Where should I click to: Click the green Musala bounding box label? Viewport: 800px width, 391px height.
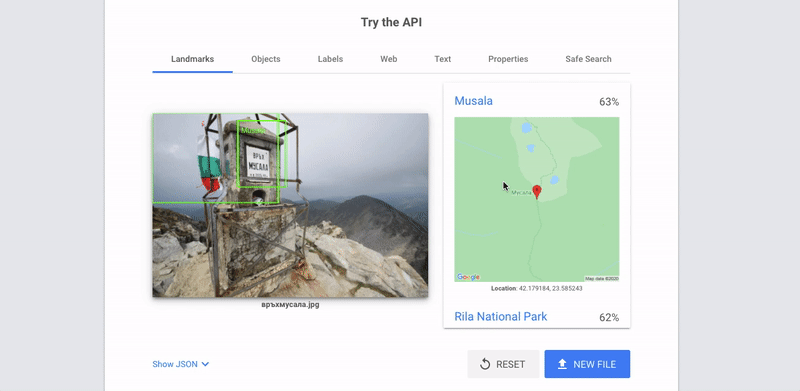[253, 131]
